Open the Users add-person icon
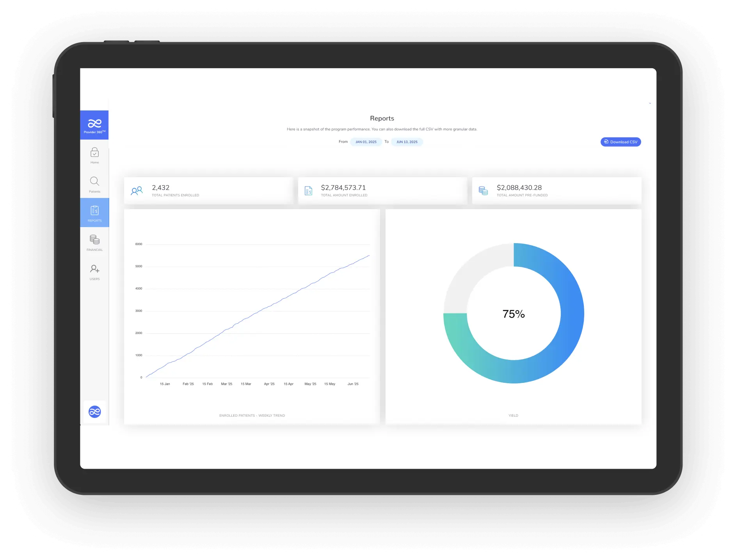The image size is (736, 560). 94,269
